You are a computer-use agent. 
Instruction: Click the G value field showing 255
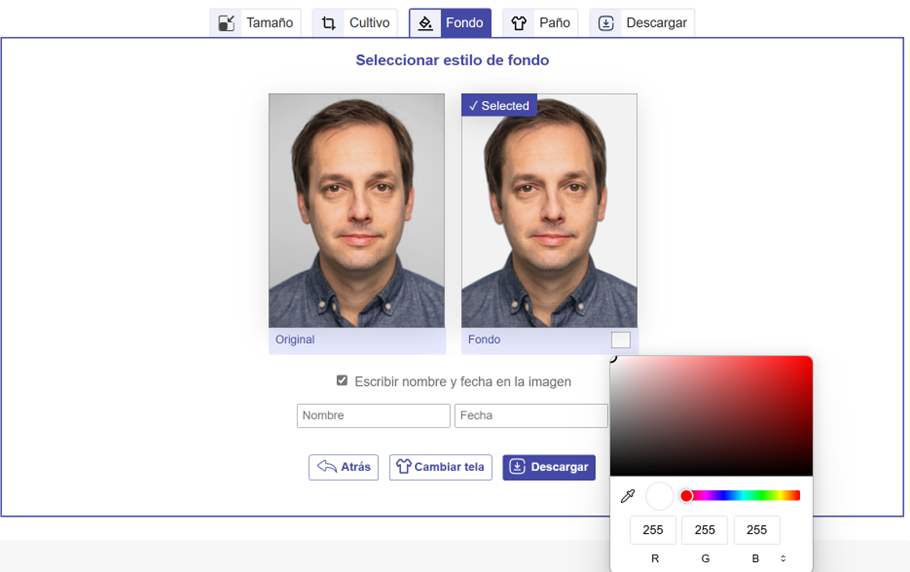[705, 530]
